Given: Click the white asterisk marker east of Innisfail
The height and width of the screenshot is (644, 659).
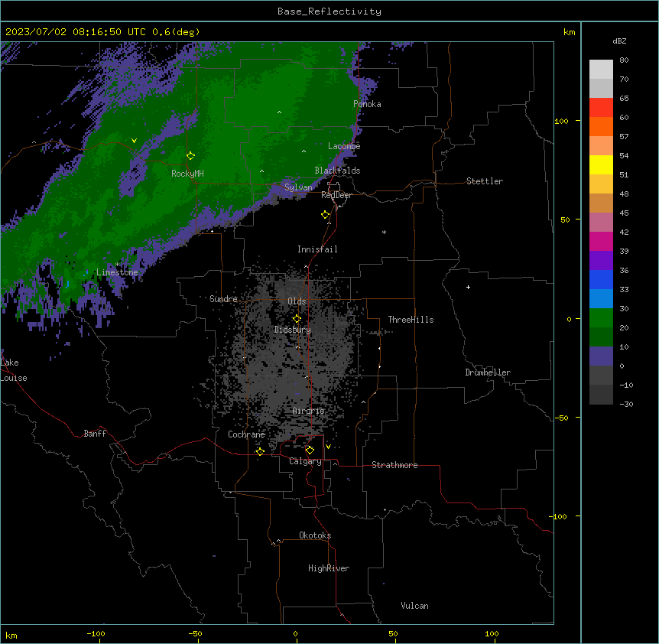Looking at the screenshot, I should click(x=384, y=232).
